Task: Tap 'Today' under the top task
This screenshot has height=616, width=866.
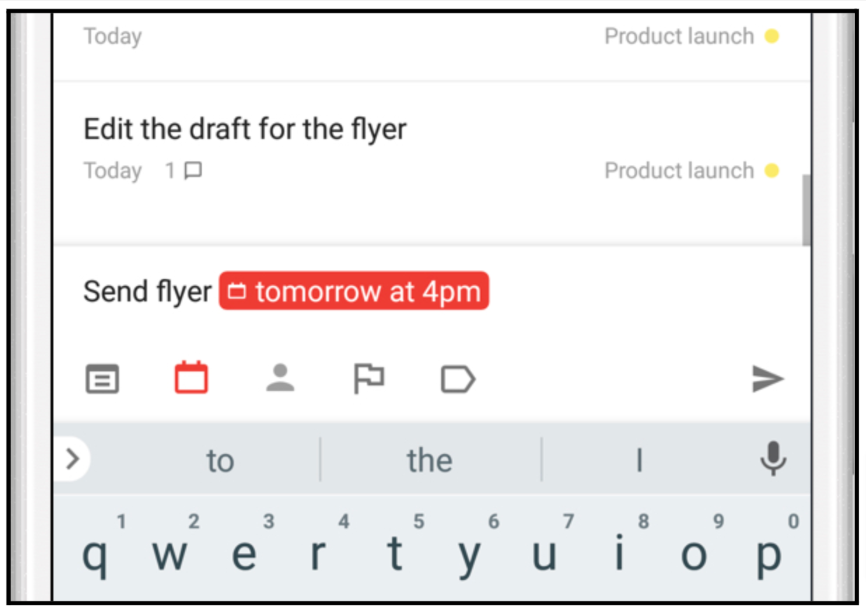Action: 112,36
